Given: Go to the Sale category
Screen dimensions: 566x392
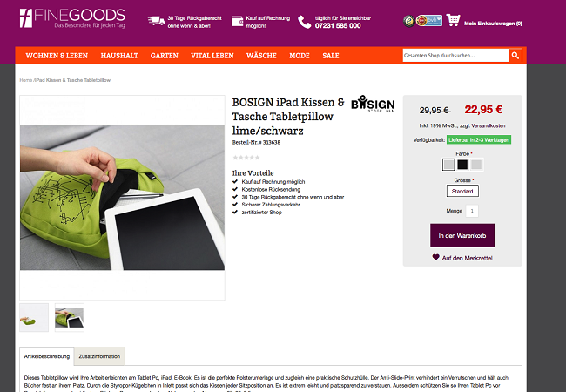Looking at the screenshot, I should (x=331, y=56).
